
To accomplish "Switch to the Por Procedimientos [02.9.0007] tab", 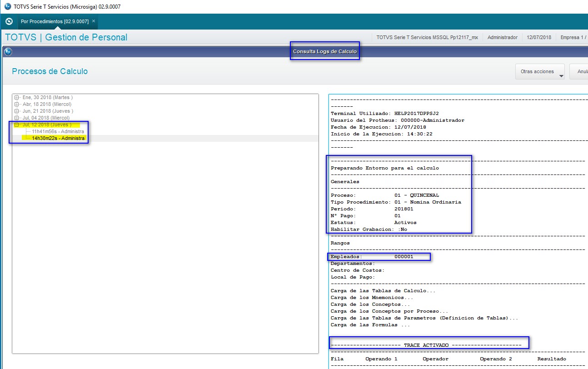I will point(55,21).
